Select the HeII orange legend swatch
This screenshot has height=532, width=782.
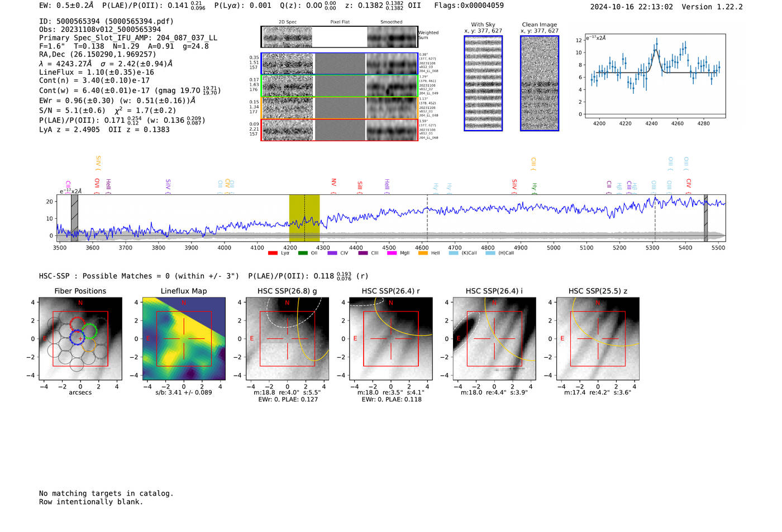click(423, 253)
